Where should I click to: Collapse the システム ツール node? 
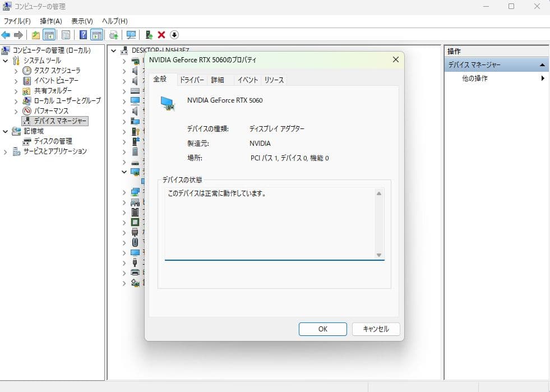click(5, 61)
